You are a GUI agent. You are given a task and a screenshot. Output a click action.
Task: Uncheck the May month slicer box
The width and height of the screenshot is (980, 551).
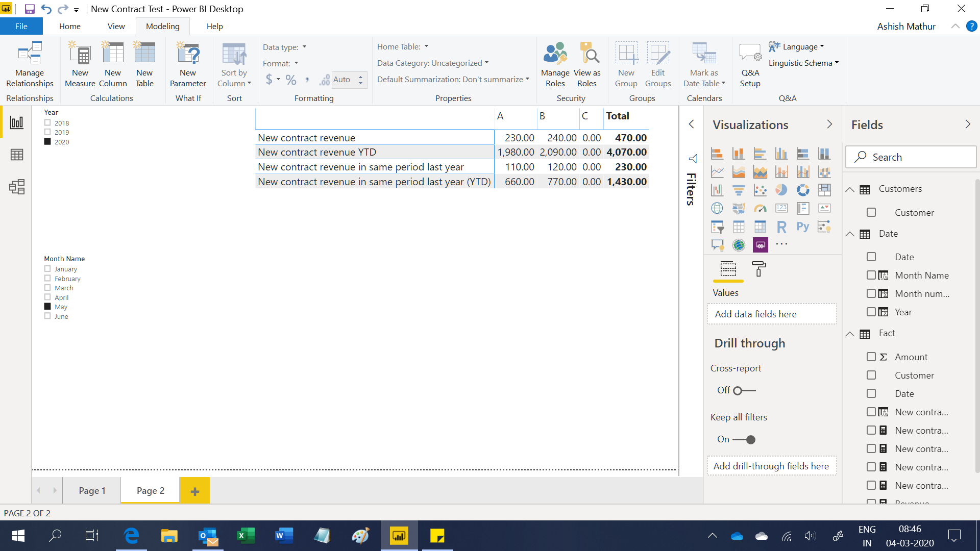point(47,307)
